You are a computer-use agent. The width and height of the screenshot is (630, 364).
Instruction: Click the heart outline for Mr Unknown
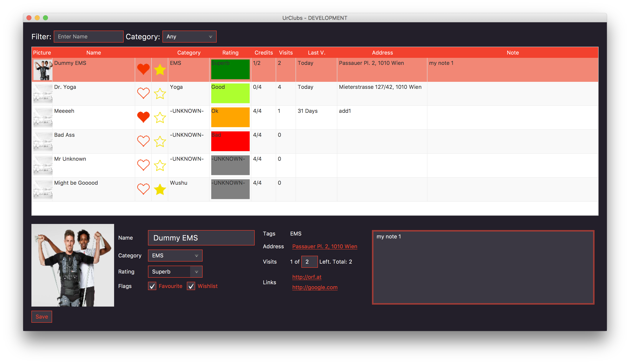click(143, 165)
